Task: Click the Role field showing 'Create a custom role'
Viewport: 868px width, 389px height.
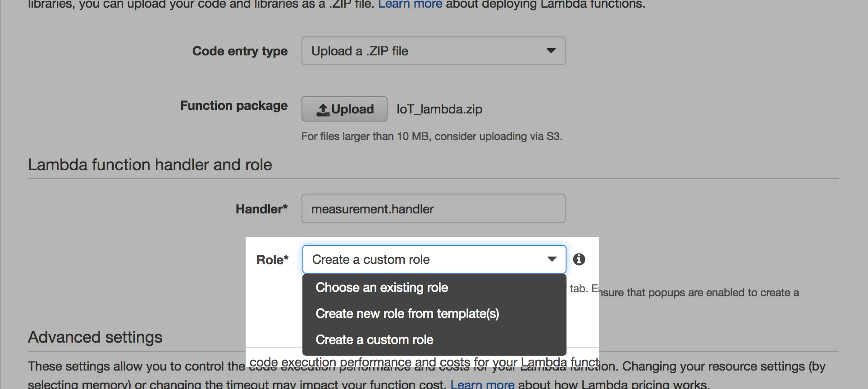Action: click(x=434, y=259)
